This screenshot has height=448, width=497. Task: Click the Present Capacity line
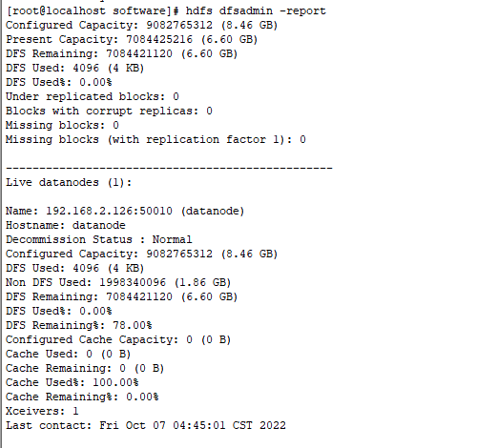click(132, 39)
